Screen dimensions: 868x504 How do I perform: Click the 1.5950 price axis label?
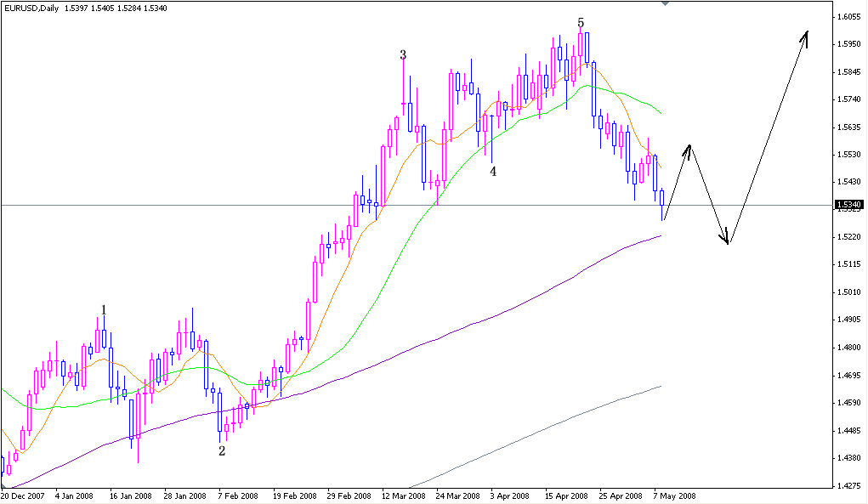[849, 43]
